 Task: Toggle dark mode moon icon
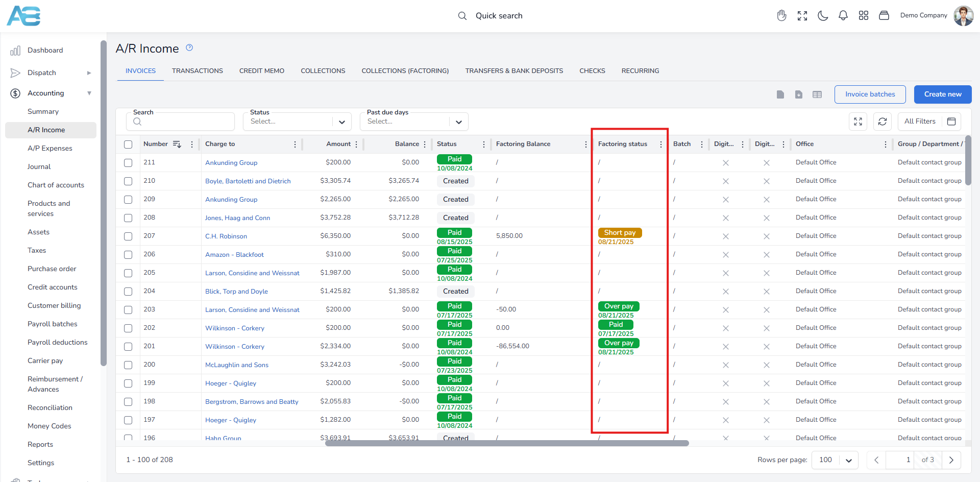coord(823,16)
